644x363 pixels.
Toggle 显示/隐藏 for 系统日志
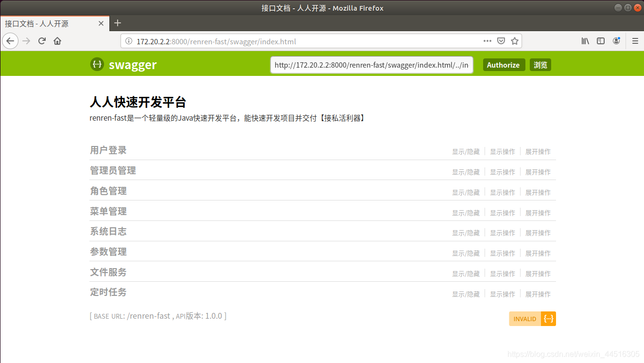466,233
